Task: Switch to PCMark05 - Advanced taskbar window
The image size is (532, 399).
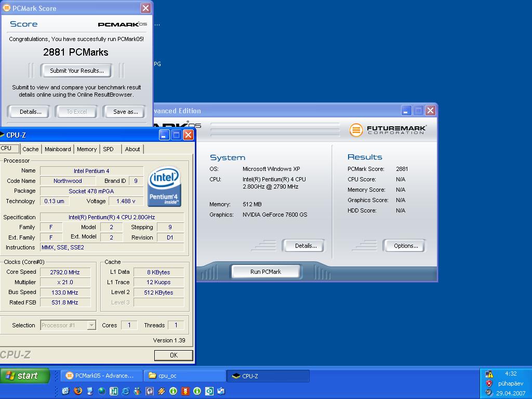Action: coord(101,376)
